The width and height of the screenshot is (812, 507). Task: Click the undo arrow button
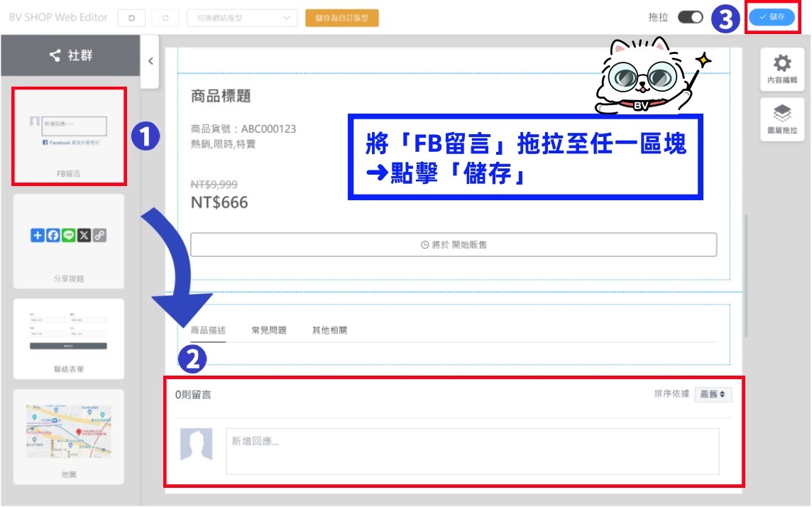[131, 18]
